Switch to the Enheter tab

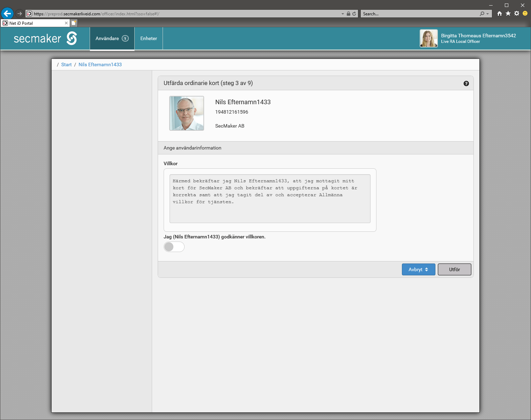click(x=149, y=38)
